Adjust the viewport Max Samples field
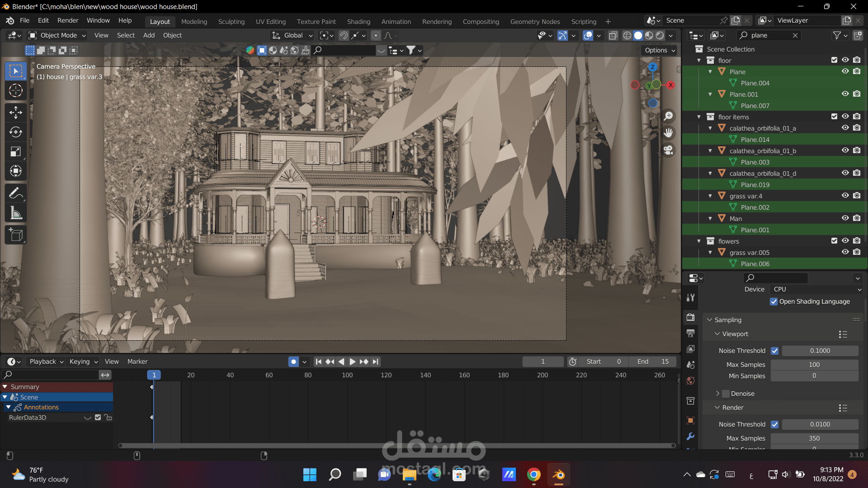This screenshot has height=488, width=868. point(814,365)
